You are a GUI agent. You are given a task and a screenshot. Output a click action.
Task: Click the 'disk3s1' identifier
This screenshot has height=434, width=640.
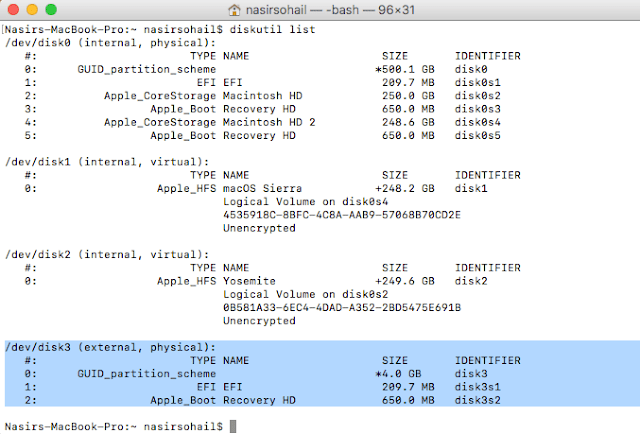[x=478, y=387]
